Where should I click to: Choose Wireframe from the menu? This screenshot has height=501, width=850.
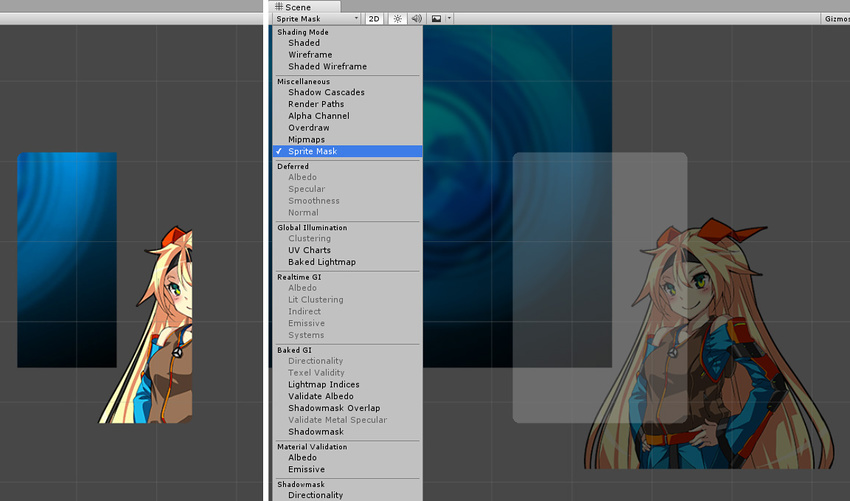[x=310, y=55]
